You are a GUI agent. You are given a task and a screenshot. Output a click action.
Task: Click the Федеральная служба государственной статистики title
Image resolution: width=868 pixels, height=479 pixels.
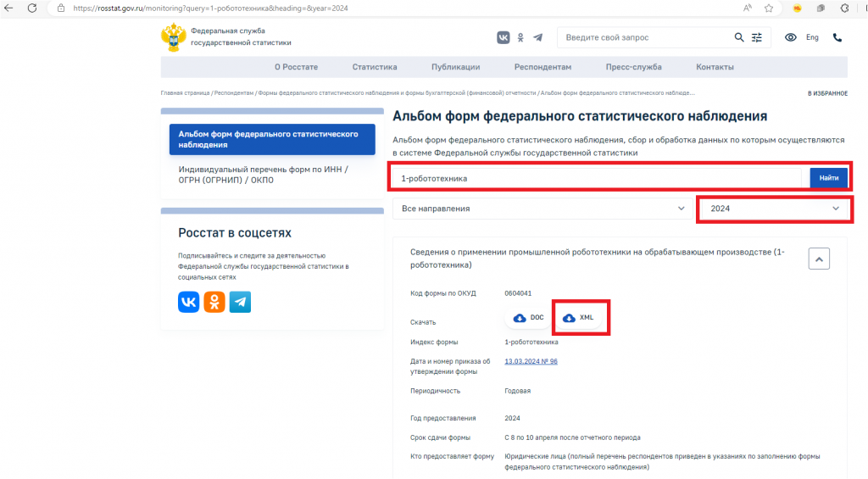coord(241,36)
